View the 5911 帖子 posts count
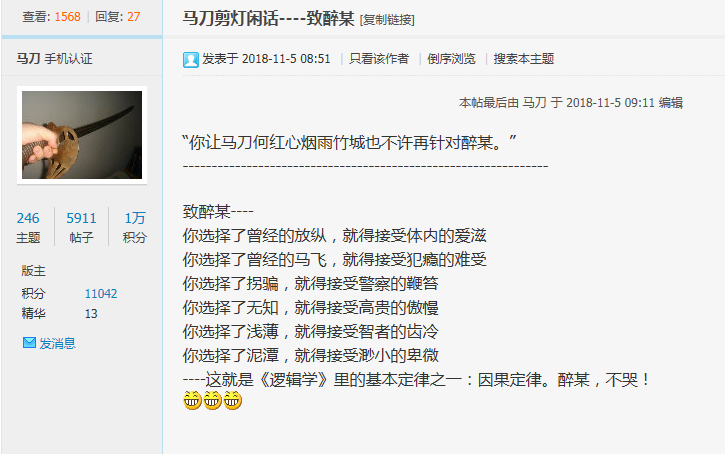 pos(81,227)
